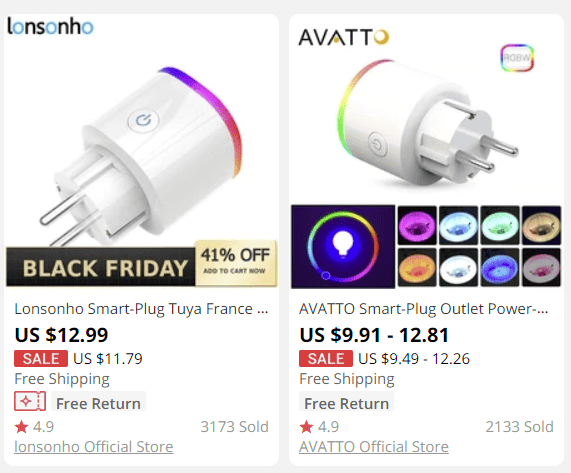Click the AVATTO brand logo
Image resolution: width=571 pixels, height=473 pixels.
click(344, 37)
